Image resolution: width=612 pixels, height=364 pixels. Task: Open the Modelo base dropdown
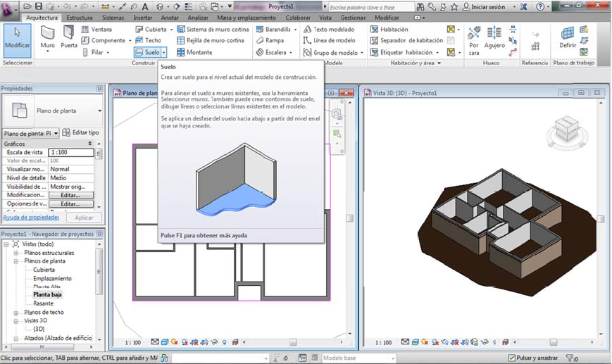tap(358, 358)
